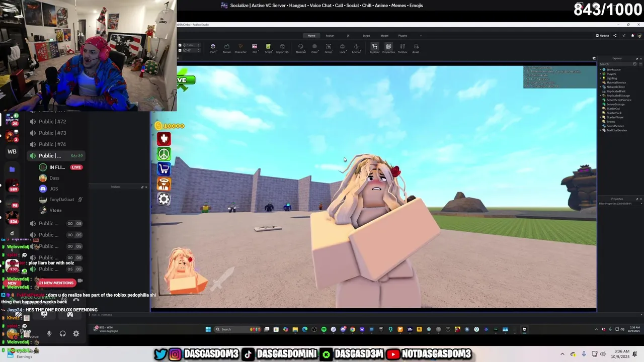Expand the Lighting tree node
The height and width of the screenshot is (362, 644).
point(601,78)
